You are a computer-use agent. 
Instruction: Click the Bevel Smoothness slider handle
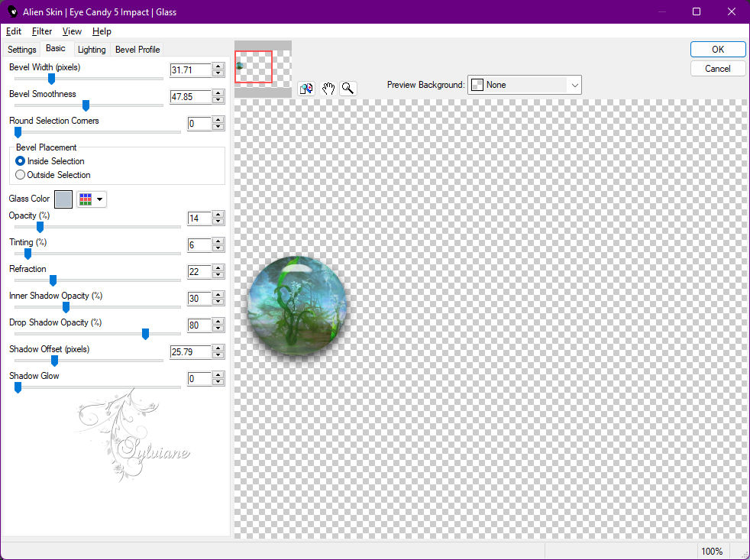(86, 105)
